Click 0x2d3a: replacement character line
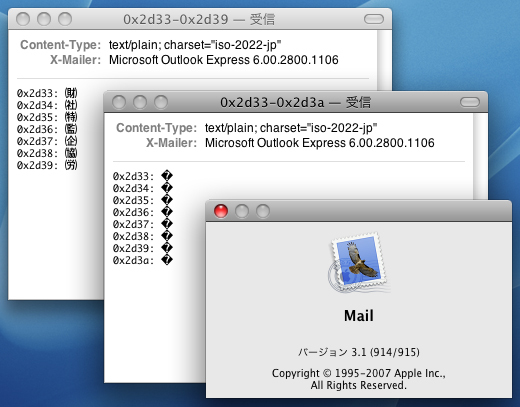This screenshot has height=407, width=520. tap(143, 260)
